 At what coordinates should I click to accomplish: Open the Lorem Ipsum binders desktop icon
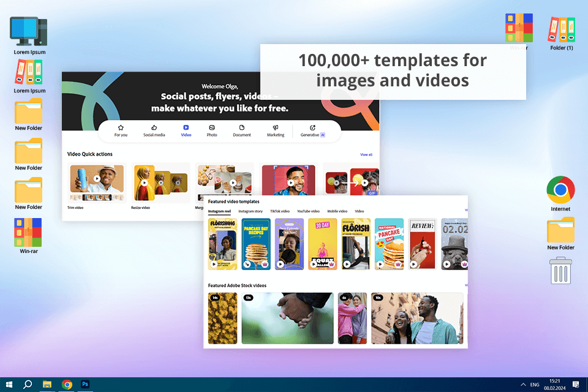[x=29, y=72]
